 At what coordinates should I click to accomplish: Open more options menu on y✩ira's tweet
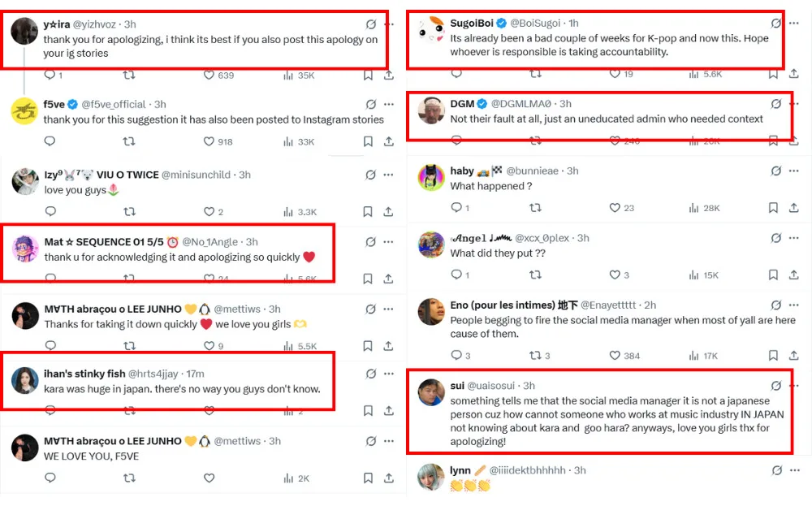coord(389,24)
